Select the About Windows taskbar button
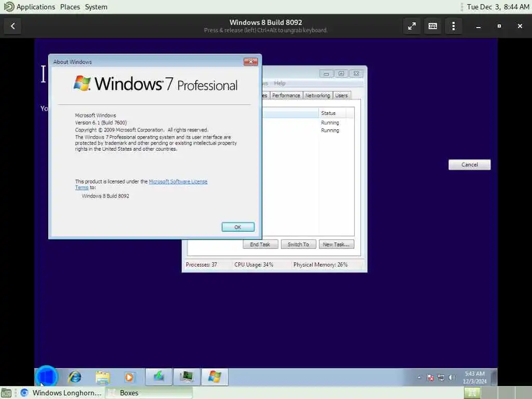532x399 pixels. point(215,377)
